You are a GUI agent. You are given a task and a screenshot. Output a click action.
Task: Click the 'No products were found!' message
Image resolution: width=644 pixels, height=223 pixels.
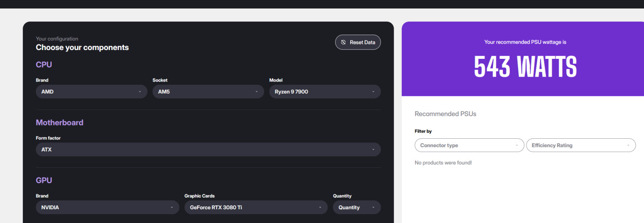tap(443, 163)
